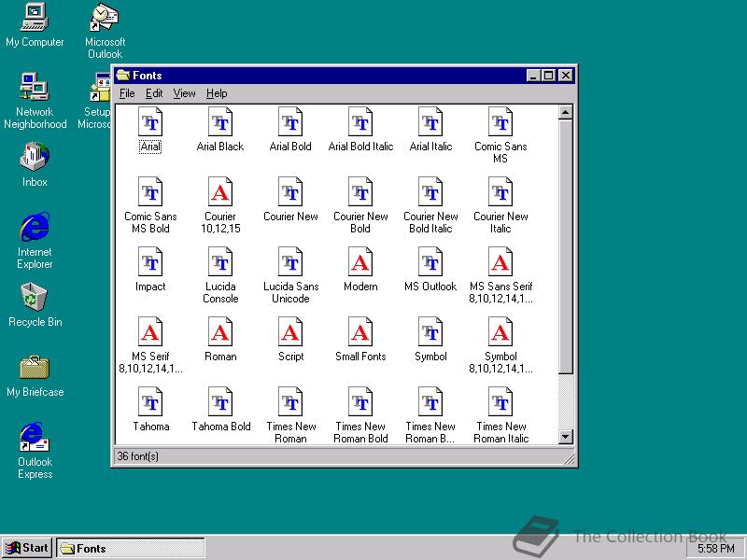Select the Tahoma font icon
The image size is (747, 560).
tap(150, 402)
